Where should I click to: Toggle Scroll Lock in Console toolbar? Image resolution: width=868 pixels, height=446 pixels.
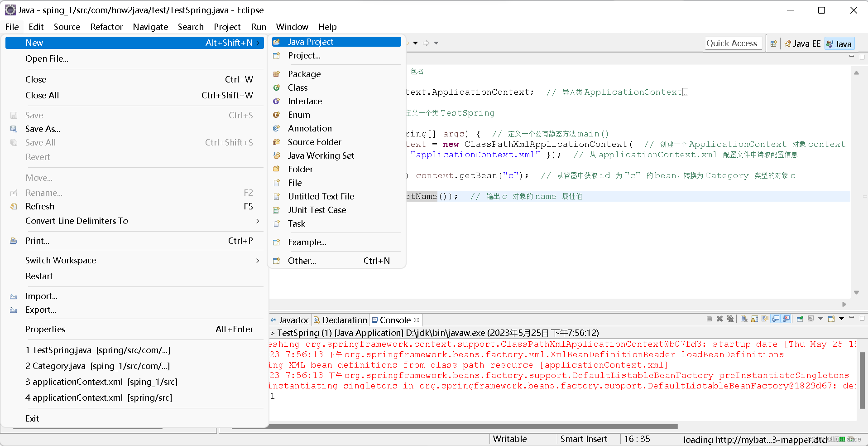[754, 319]
